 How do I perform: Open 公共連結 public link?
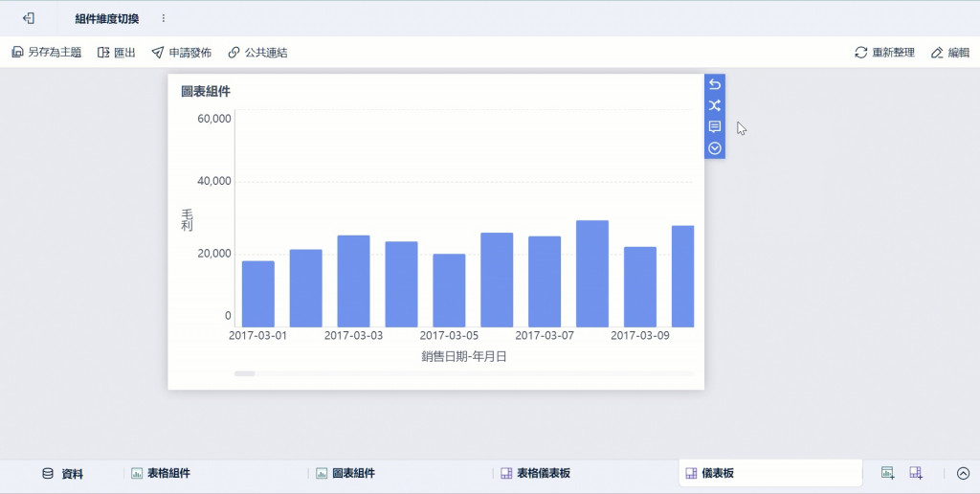[257, 53]
